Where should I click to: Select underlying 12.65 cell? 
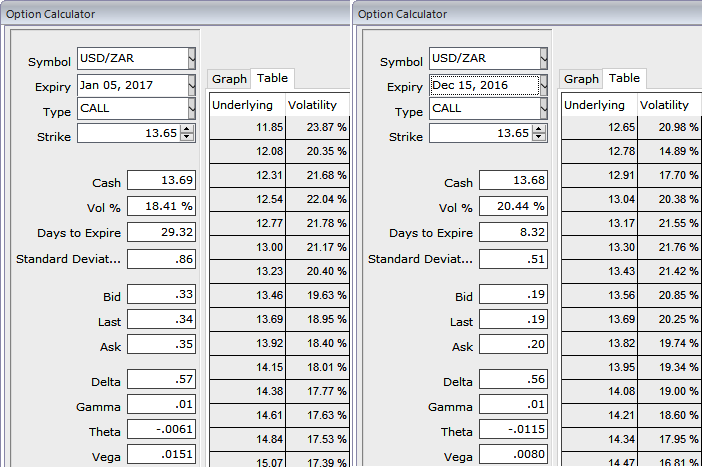(599, 128)
